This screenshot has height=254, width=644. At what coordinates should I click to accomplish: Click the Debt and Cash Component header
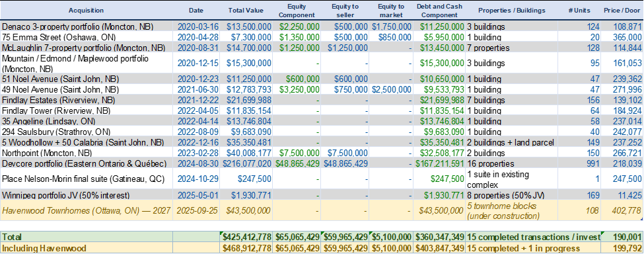[439, 11]
